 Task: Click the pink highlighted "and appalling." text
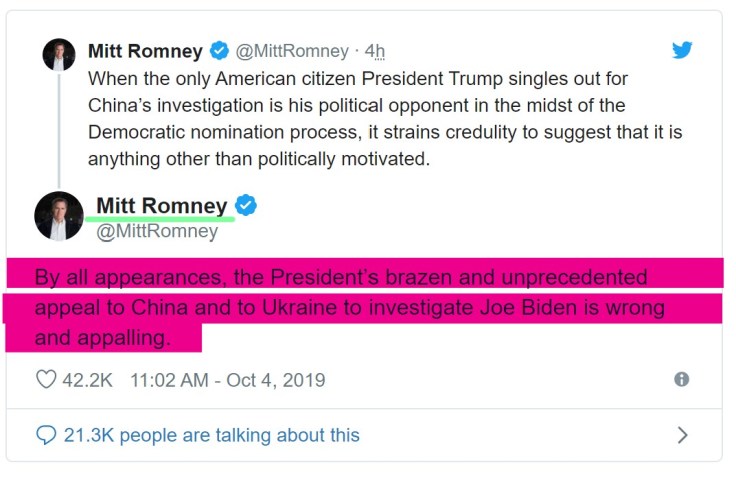pyautogui.click(x=103, y=338)
